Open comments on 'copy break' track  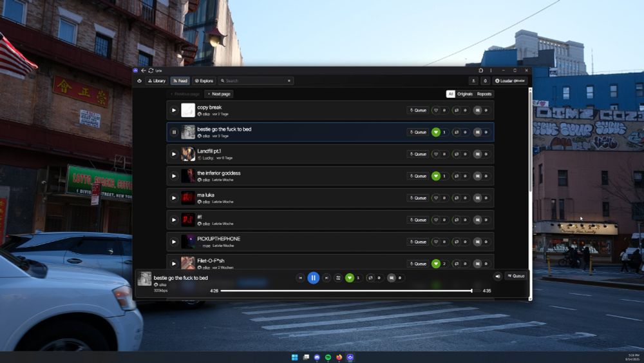pos(477,110)
